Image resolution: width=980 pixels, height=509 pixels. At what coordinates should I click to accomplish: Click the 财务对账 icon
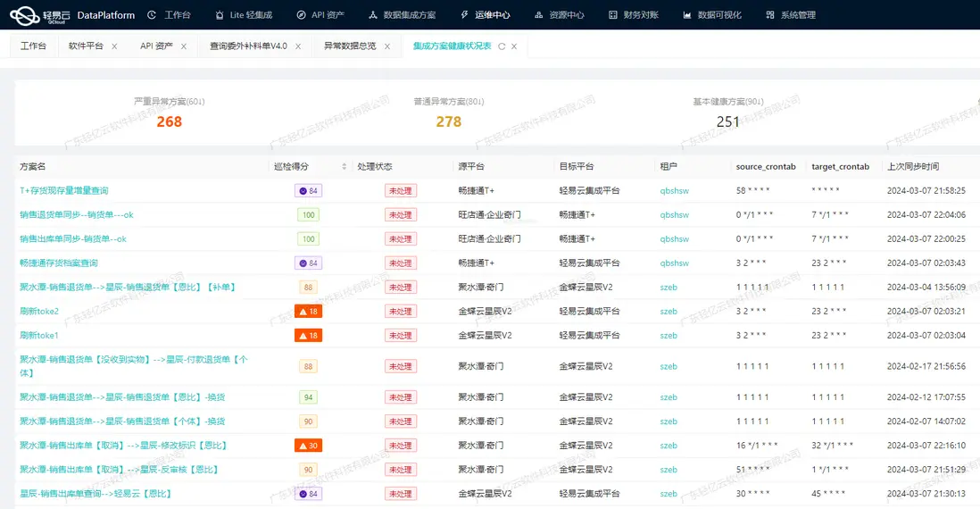[613, 15]
